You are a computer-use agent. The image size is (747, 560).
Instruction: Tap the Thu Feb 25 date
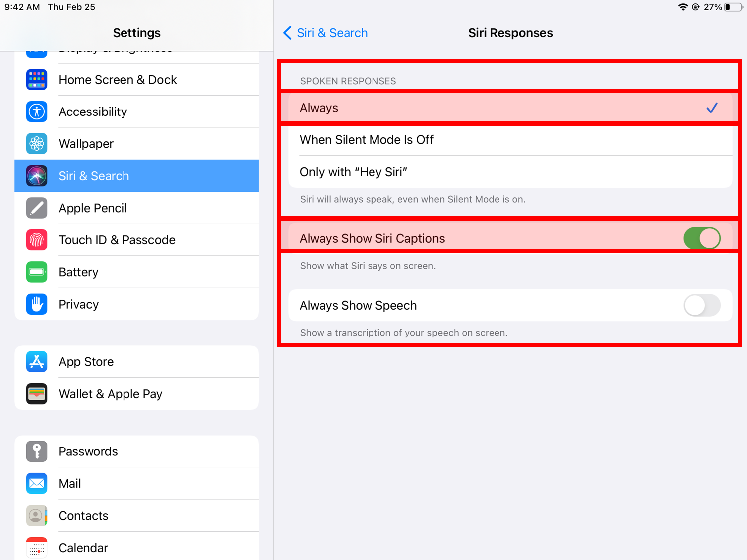pyautogui.click(x=72, y=7)
